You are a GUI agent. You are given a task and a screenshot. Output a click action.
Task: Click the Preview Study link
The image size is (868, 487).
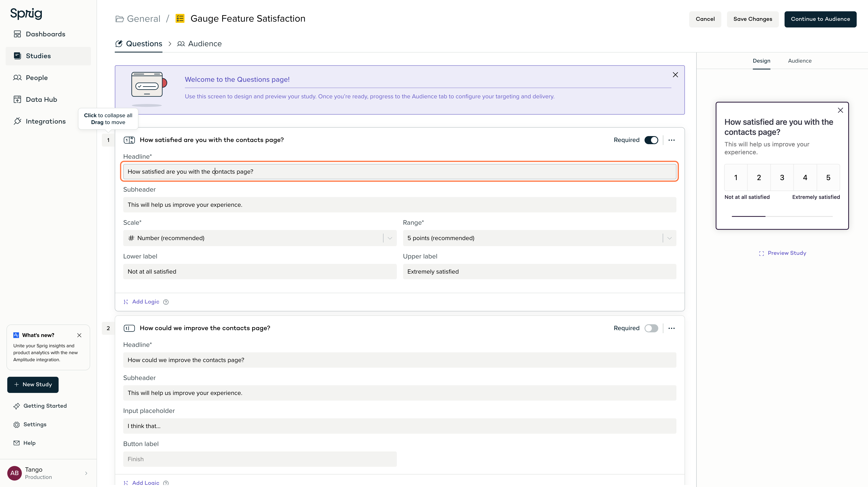click(x=787, y=253)
